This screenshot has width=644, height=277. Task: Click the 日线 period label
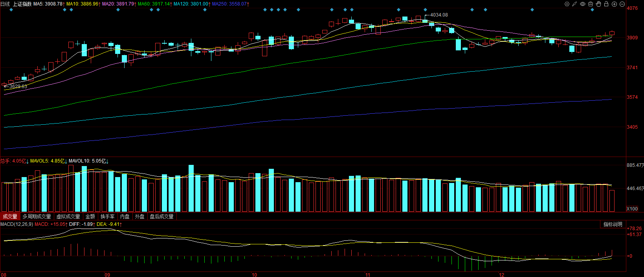(5, 4)
